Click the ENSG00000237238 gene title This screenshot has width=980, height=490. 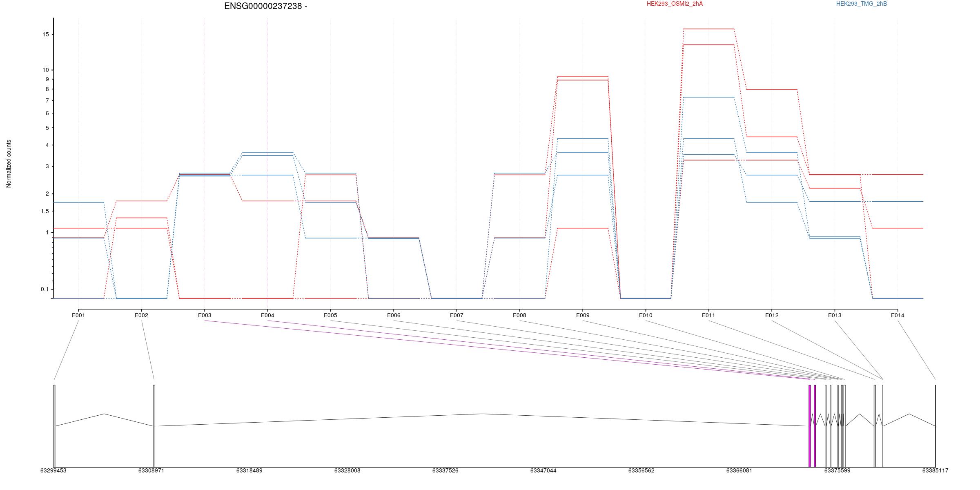[265, 6]
